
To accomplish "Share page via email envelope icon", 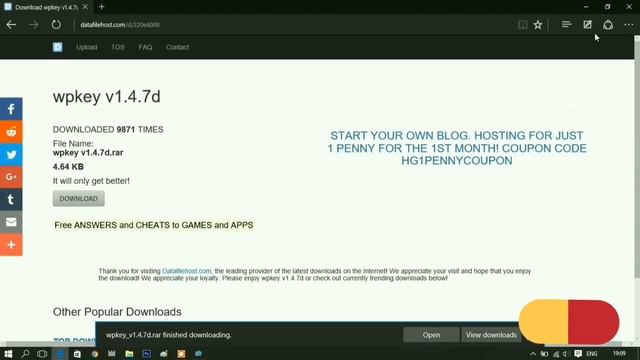I will [11, 222].
